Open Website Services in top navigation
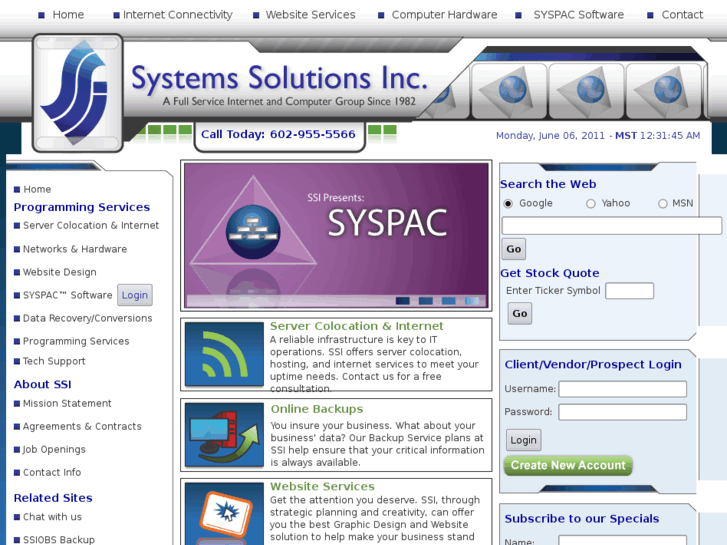 tap(310, 15)
